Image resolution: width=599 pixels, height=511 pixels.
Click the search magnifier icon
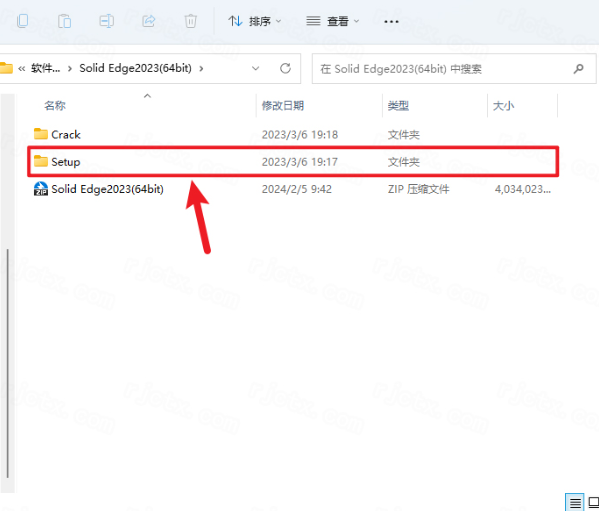[578, 69]
